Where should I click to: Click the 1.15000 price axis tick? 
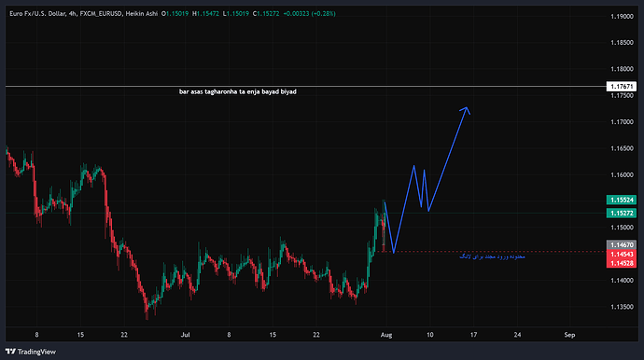tap(622, 228)
